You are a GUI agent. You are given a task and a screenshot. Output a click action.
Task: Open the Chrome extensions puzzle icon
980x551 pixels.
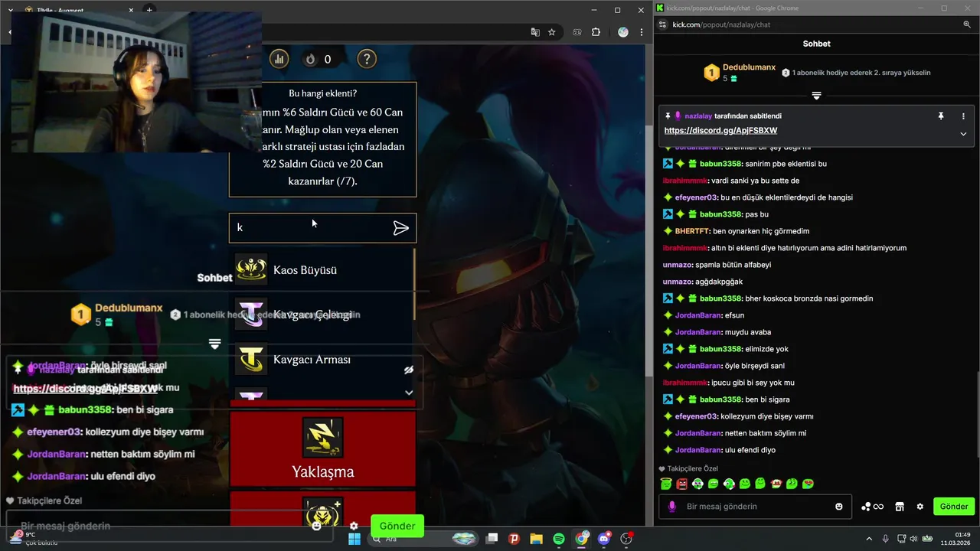596,32
